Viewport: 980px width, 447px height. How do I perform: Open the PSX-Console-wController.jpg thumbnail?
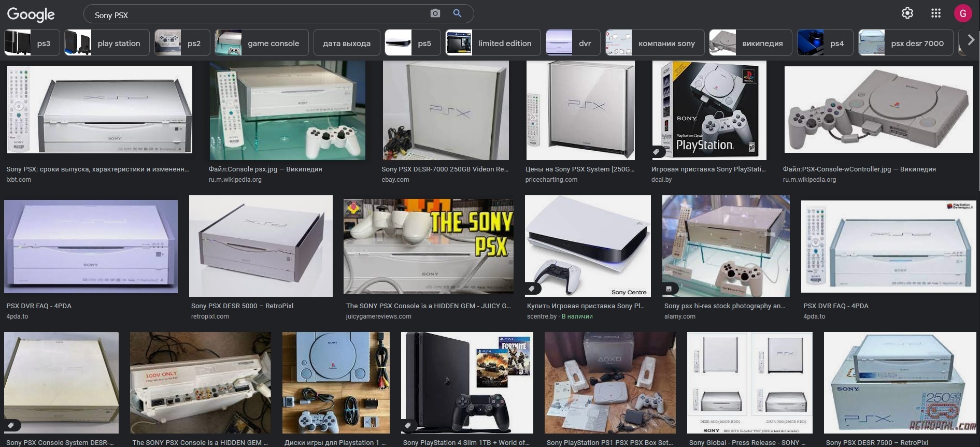pyautogui.click(x=878, y=109)
